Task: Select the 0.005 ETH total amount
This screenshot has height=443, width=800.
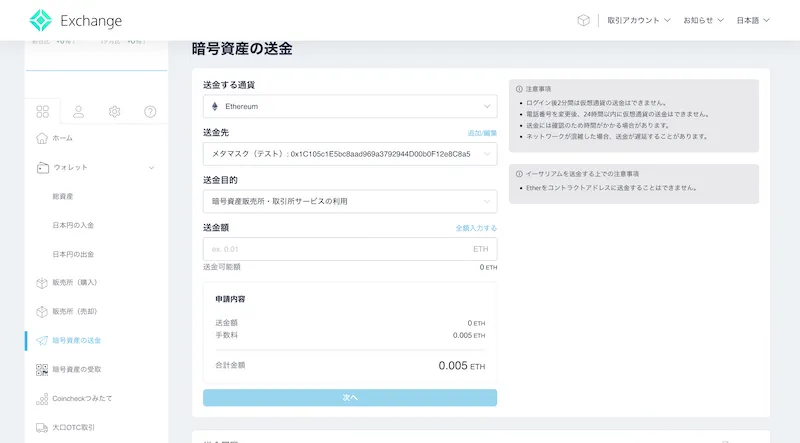Action: point(462,365)
